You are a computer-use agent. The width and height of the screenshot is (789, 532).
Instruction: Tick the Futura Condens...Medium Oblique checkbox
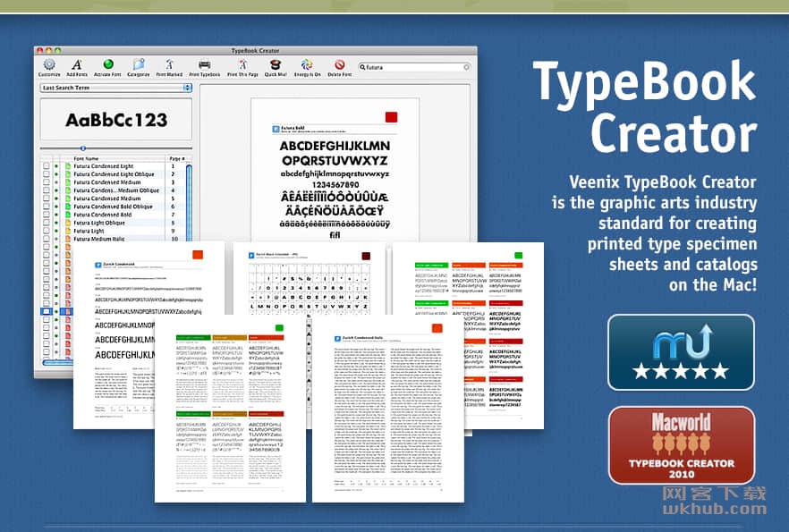pyautogui.click(x=47, y=190)
